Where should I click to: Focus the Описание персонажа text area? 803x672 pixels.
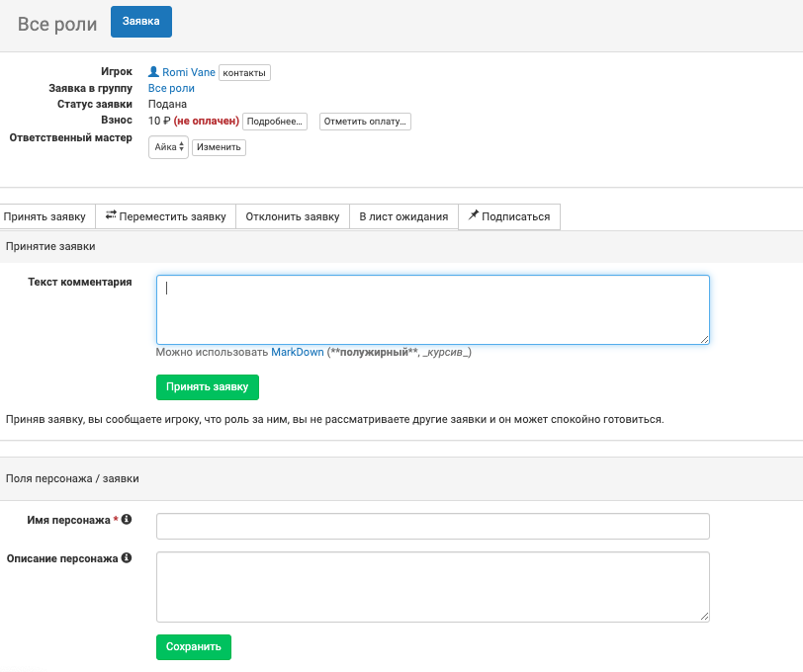coord(433,587)
